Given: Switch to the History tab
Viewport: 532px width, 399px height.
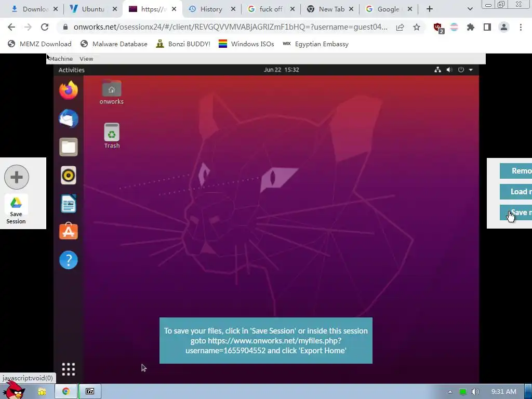Looking at the screenshot, I should click(210, 9).
